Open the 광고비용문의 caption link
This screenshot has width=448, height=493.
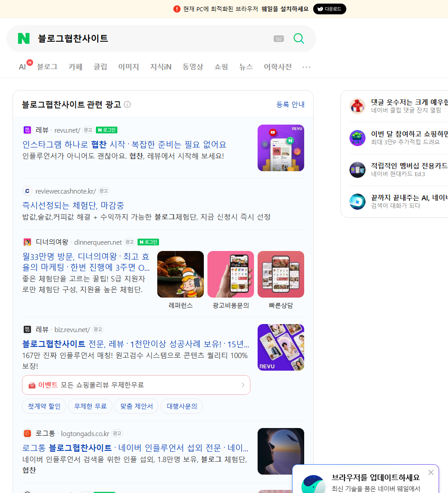tap(231, 305)
